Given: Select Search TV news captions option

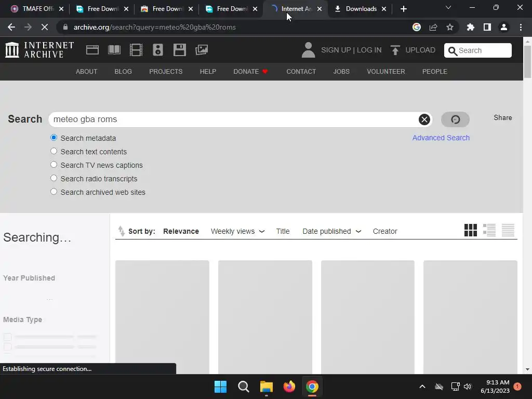Looking at the screenshot, I should (54, 165).
